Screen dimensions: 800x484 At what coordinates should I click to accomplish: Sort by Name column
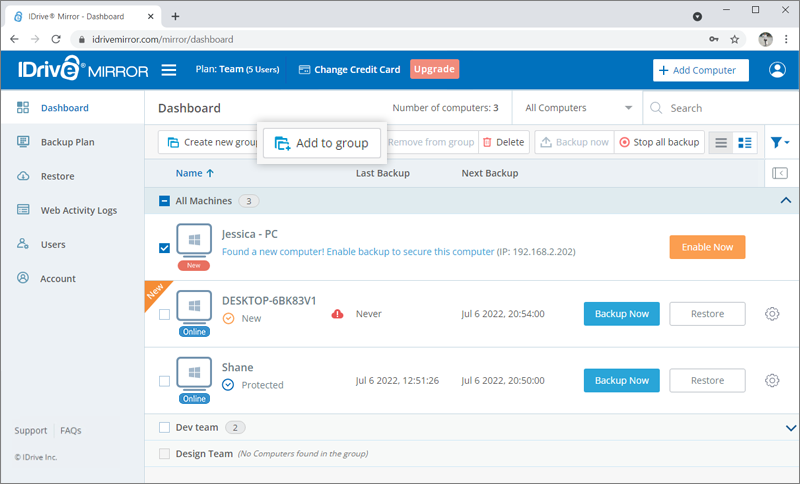click(x=195, y=173)
